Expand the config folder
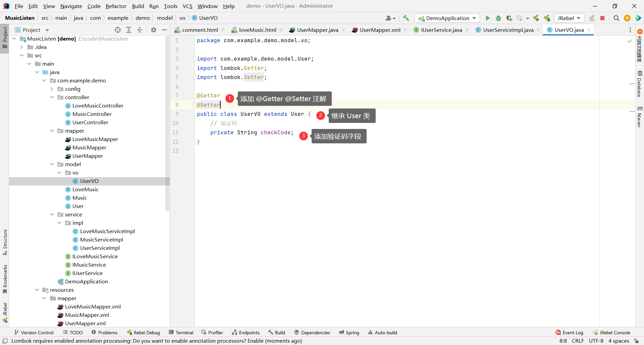Viewport: 644px width, 345px height. (x=52, y=89)
